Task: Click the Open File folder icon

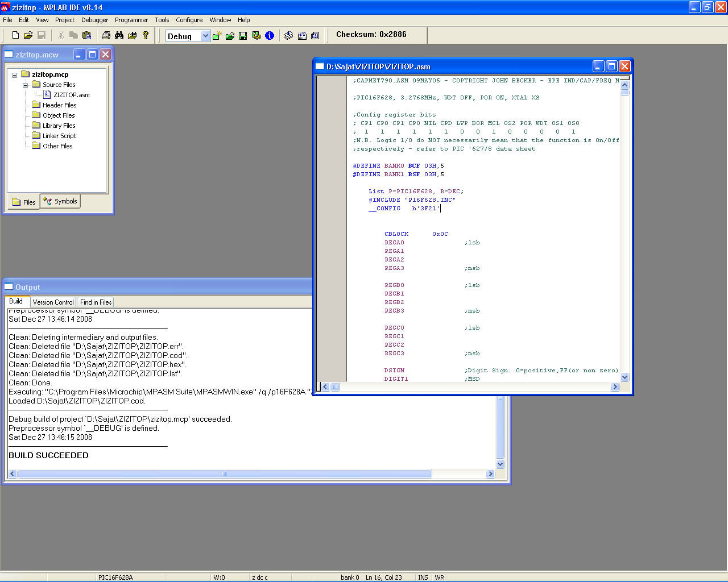Action: pos(28,35)
